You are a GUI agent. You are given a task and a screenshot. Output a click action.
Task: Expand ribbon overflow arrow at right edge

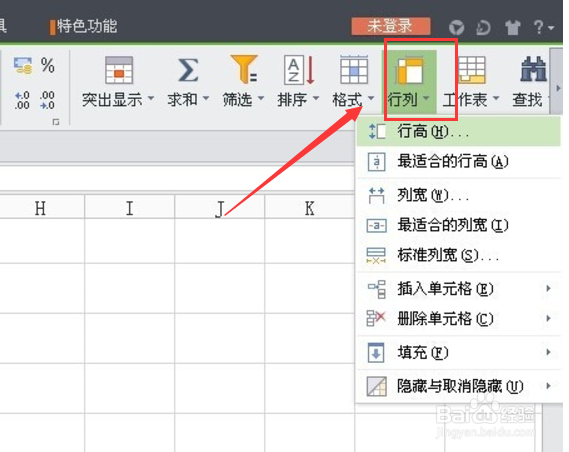(x=558, y=88)
